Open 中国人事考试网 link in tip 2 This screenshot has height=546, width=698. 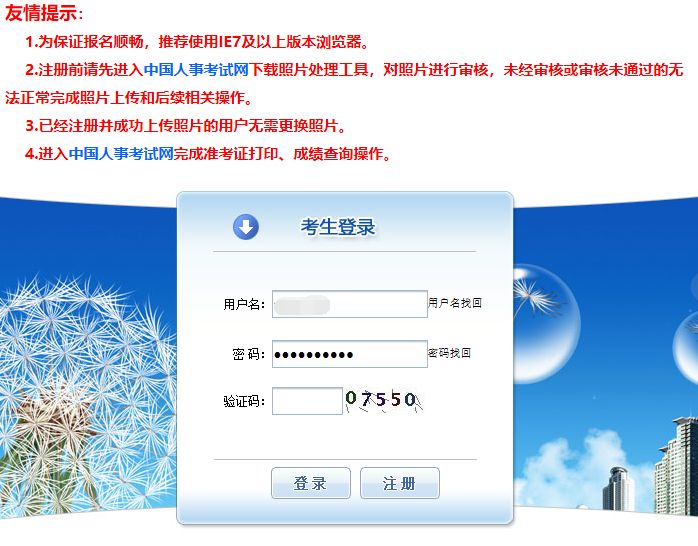[196, 70]
